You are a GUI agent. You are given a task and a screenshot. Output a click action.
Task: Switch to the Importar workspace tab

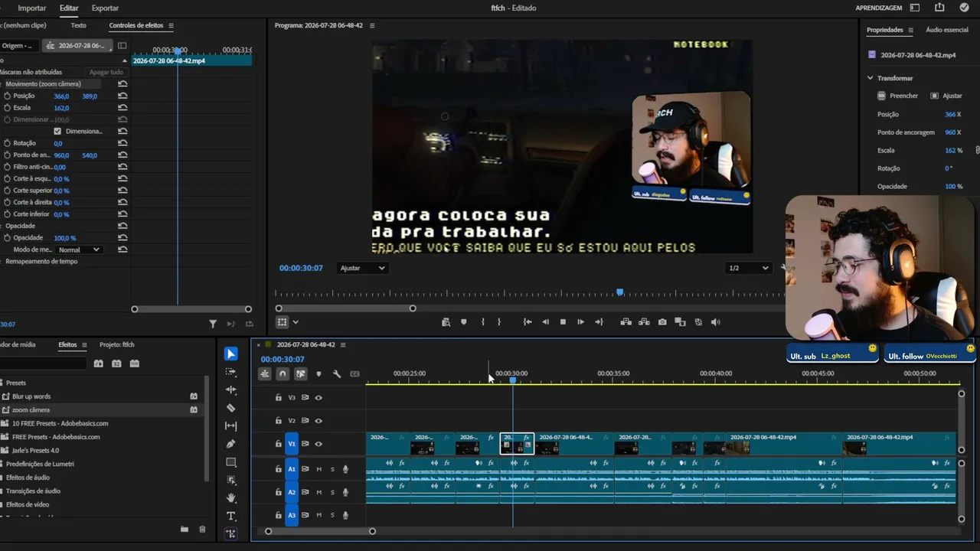(32, 8)
